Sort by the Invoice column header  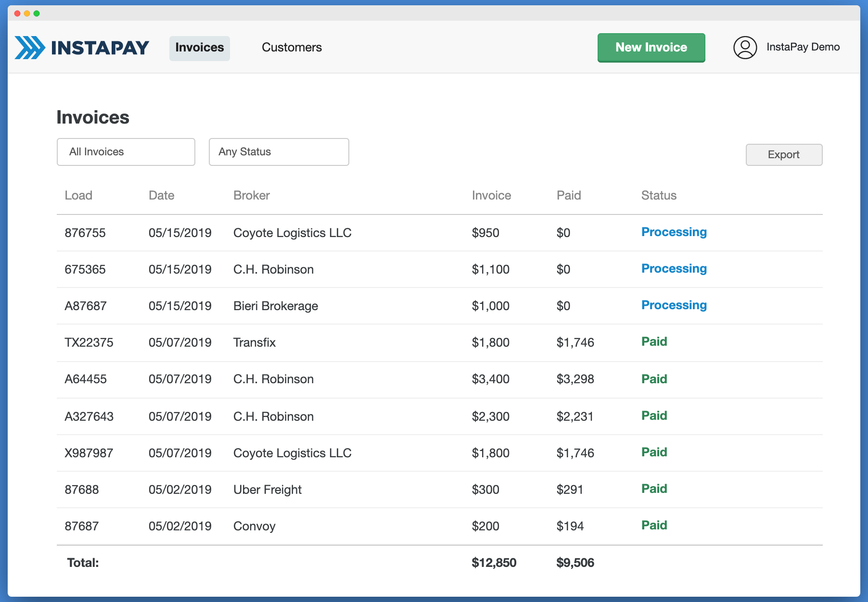(491, 195)
